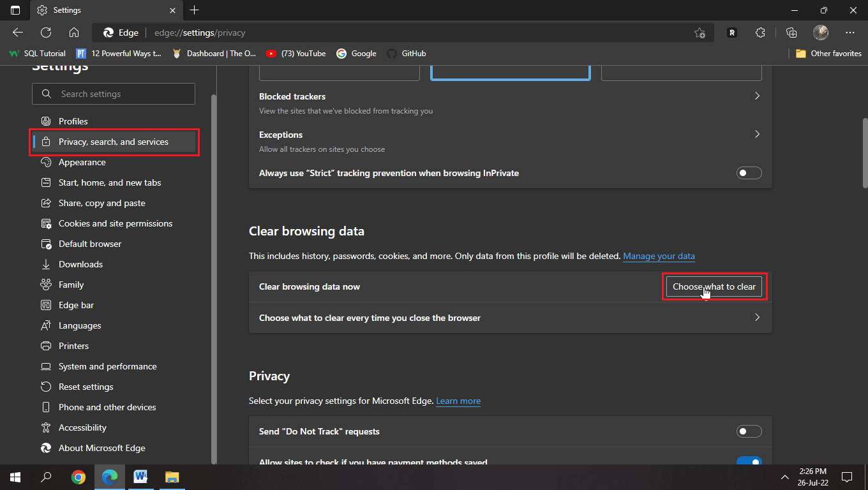Open Share, copy and paste settings
This screenshot has width=868, height=490.
114,203
